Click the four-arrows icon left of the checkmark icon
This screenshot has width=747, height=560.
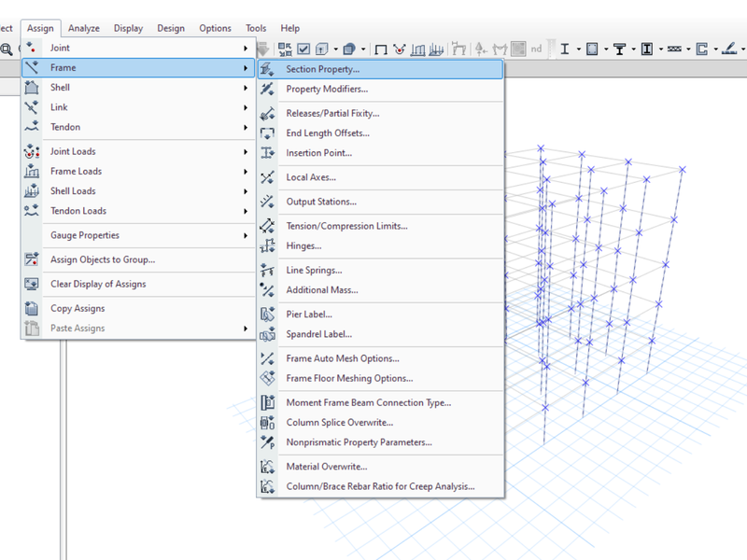(285, 49)
